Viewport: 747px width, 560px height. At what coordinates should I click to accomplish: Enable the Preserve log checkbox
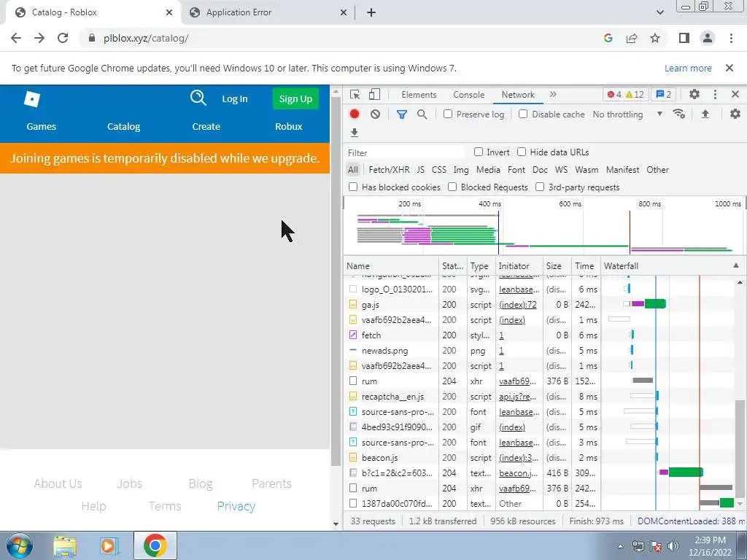point(447,114)
